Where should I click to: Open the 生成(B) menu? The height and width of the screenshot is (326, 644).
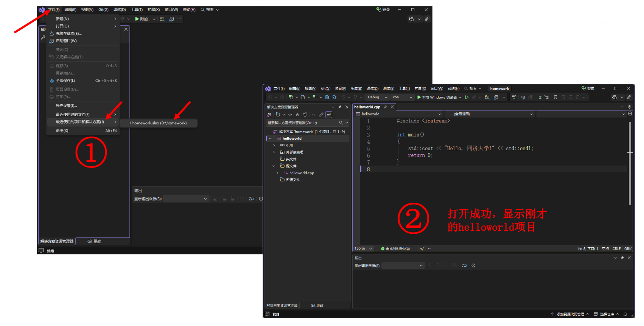(356, 88)
